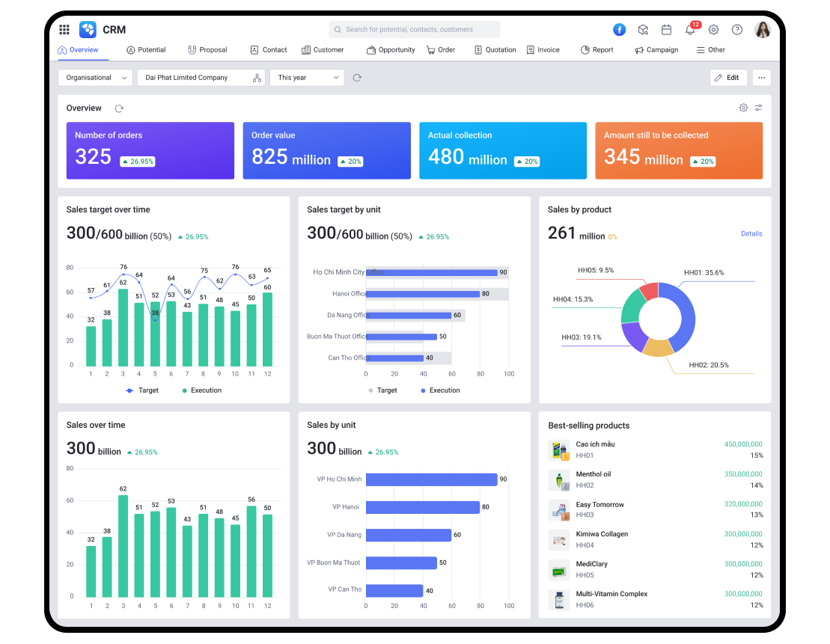Click the gear icon inside the Overview widget
Image resolution: width=830 pixels, height=644 pixels.
743,108
